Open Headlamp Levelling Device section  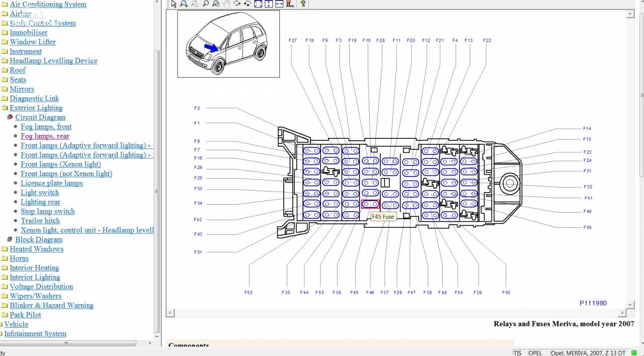53,61
